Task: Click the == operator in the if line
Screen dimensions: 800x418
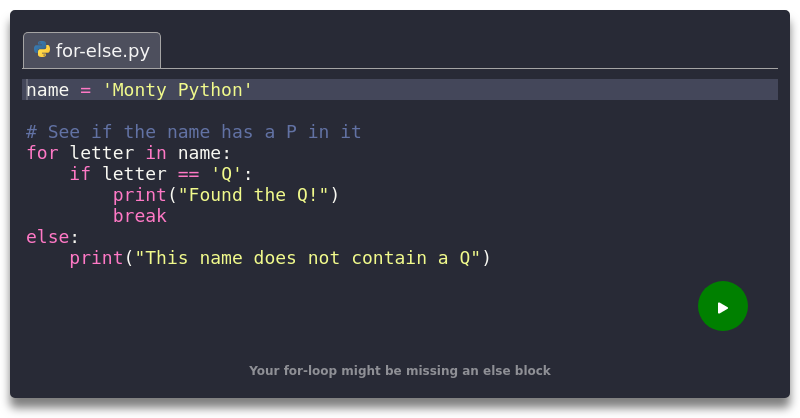Action: pyautogui.click(x=188, y=174)
